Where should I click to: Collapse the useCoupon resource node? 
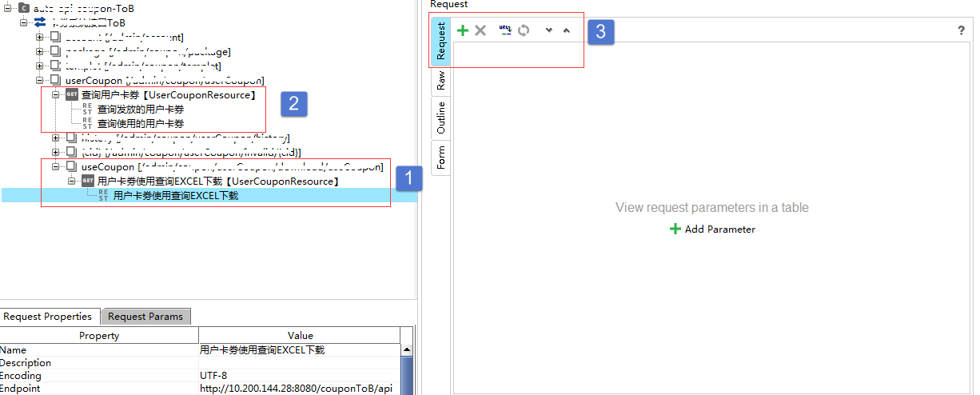click(56, 167)
